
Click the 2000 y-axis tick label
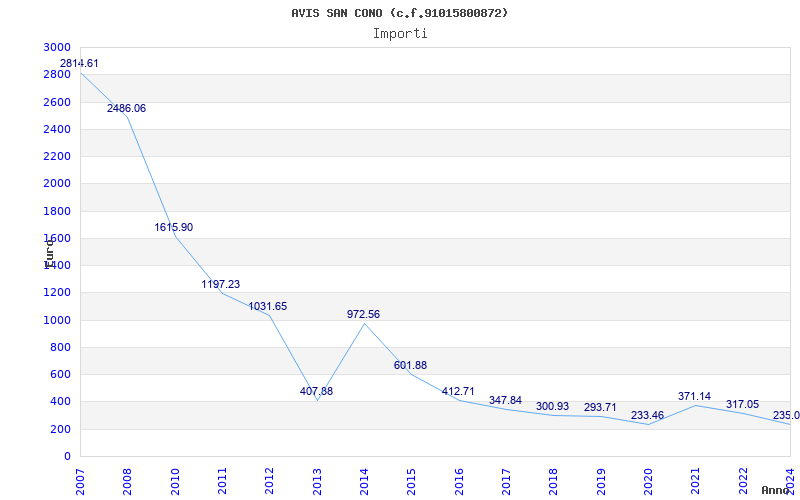coord(57,184)
